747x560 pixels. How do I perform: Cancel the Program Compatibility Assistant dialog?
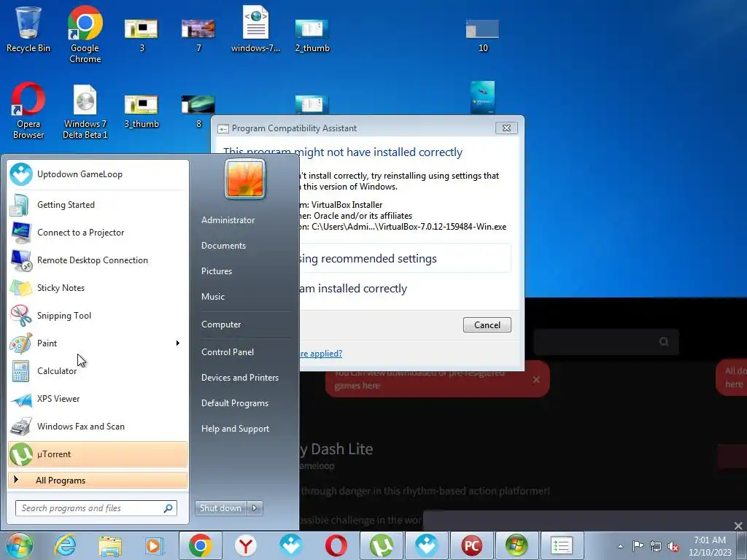click(x=487, y=324)
